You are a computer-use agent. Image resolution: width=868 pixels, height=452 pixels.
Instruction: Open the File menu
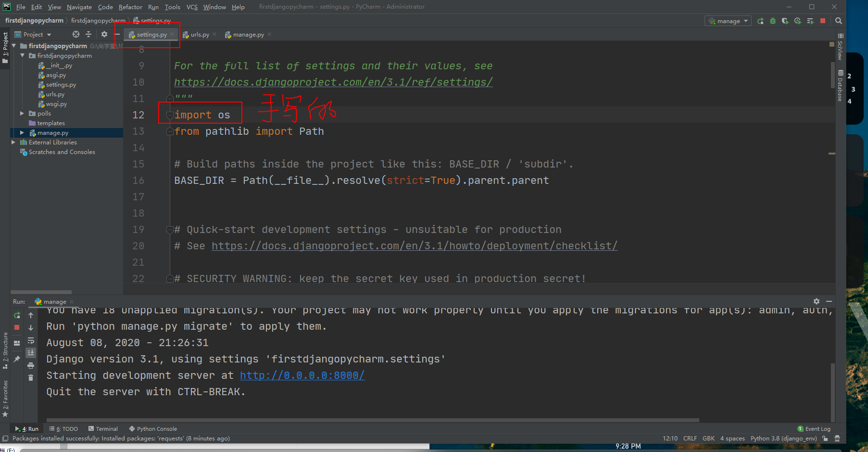pyautogui.click(x=21, y=7)
